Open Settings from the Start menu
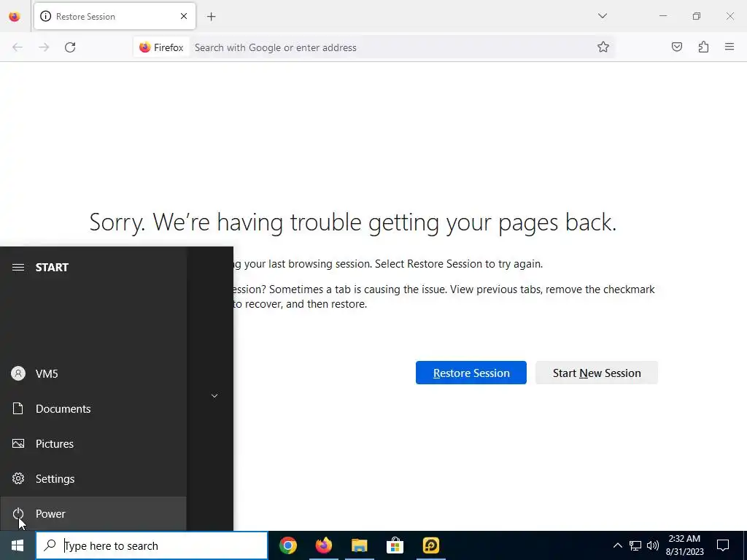The image size is (747, 560). (x=93, y=478)
